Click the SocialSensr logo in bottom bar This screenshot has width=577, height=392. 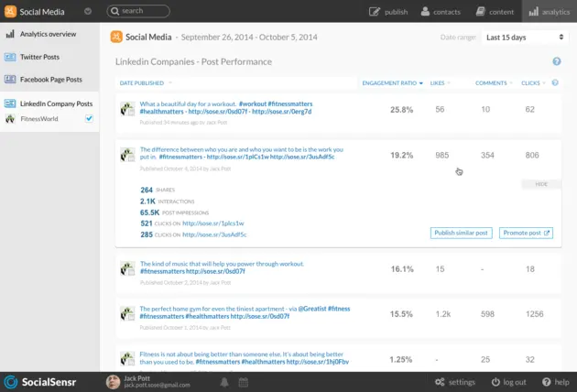coord(39,382)
